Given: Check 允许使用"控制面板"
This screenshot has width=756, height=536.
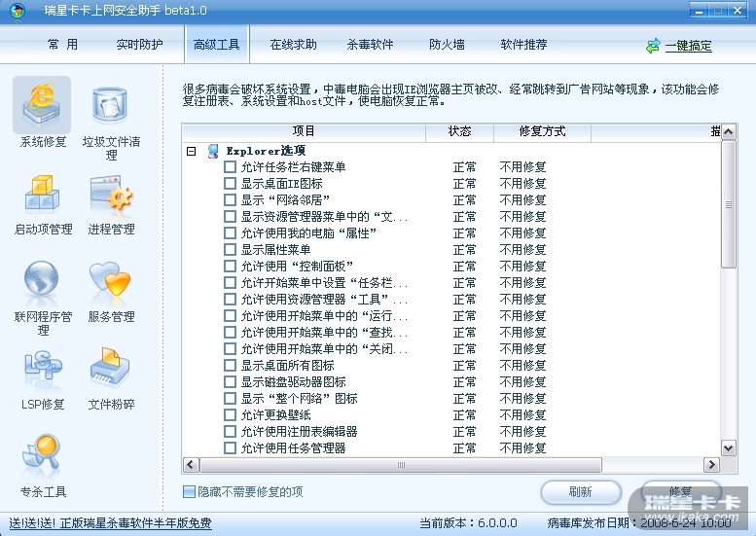Looking at the screenshot, I should click(230, 267).
